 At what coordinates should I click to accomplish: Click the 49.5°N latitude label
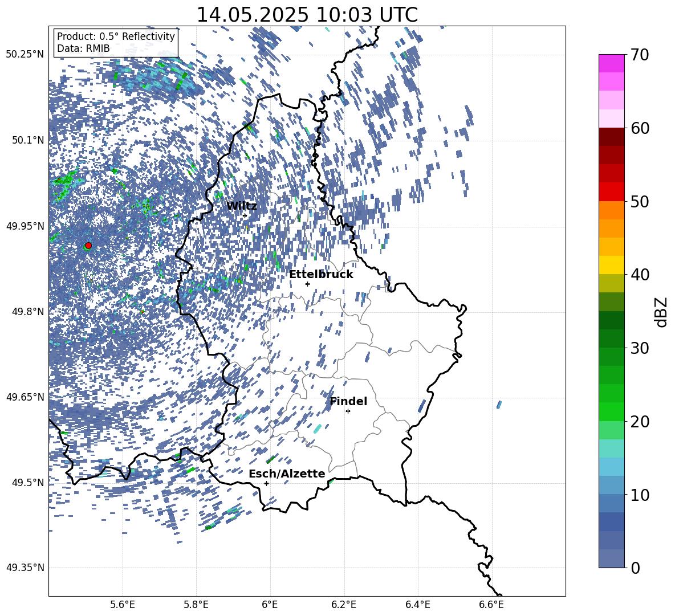coord(28,483)
